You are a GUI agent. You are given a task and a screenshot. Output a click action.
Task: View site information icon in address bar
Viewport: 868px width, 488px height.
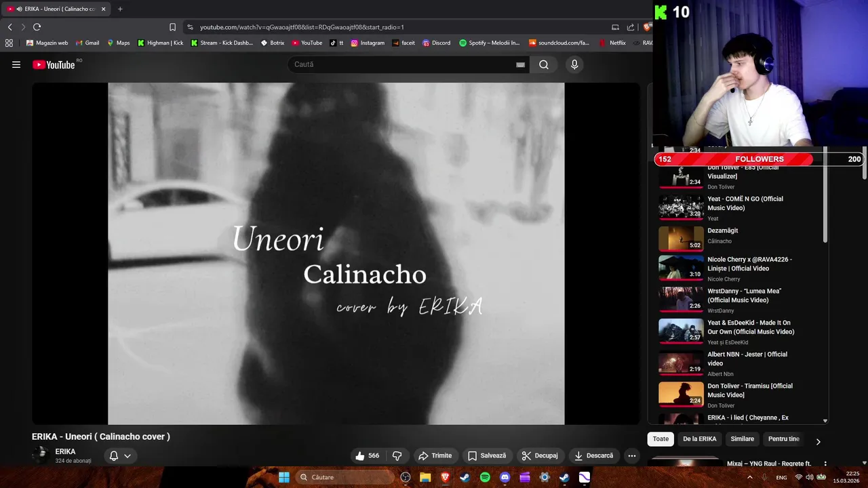coord(190,27)
